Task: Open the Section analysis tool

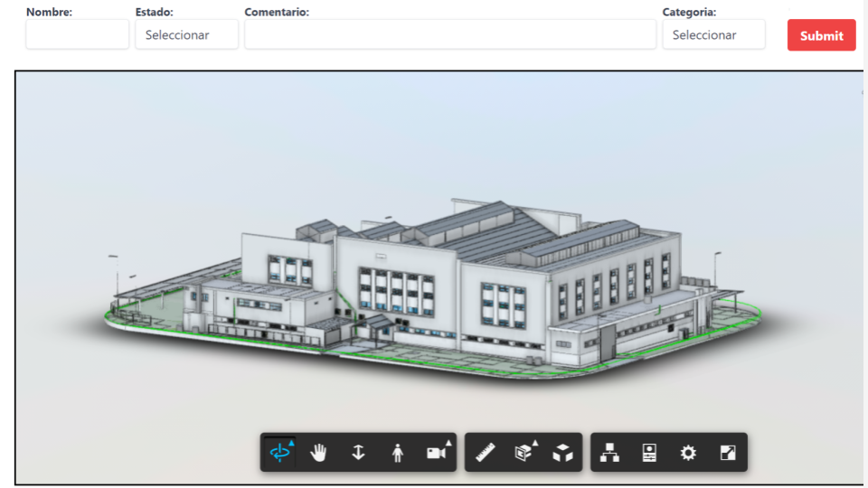Action: tap(524, 453)
